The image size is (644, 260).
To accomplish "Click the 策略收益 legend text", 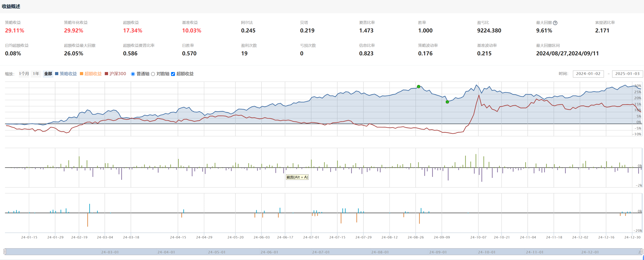I will [x=68, y=74].
